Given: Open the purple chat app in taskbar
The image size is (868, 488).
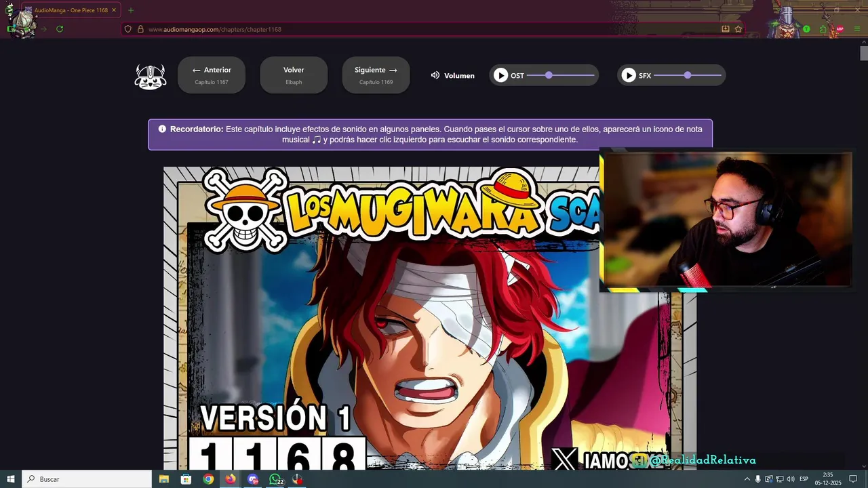Looking at the screenshot, I should (253, 479).
